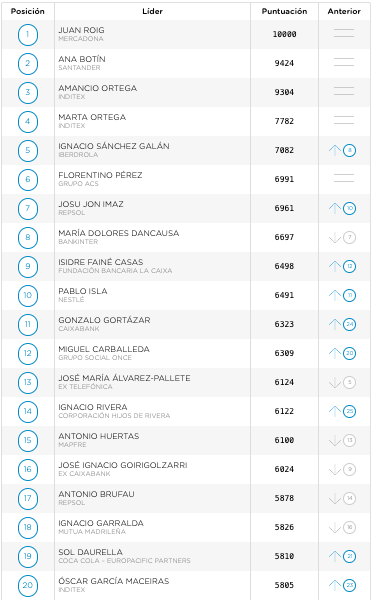Click the down arrow in María Dolores Dancausa's row
Image resolution: width=372 pixels, height=600 pixels.
click(x=335, y=238)
